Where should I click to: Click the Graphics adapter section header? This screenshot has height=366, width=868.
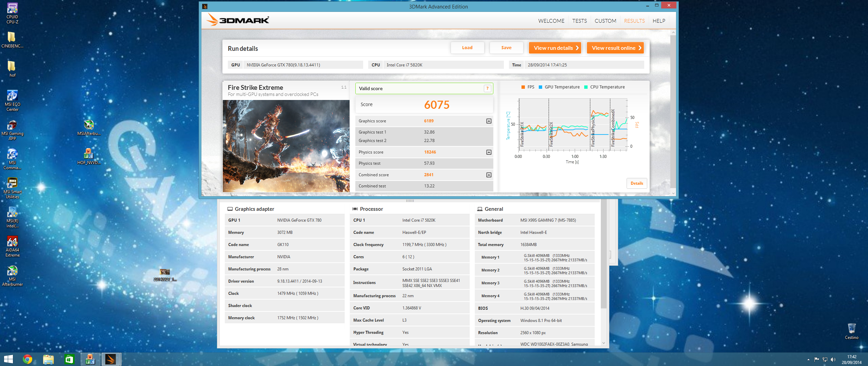251,209
